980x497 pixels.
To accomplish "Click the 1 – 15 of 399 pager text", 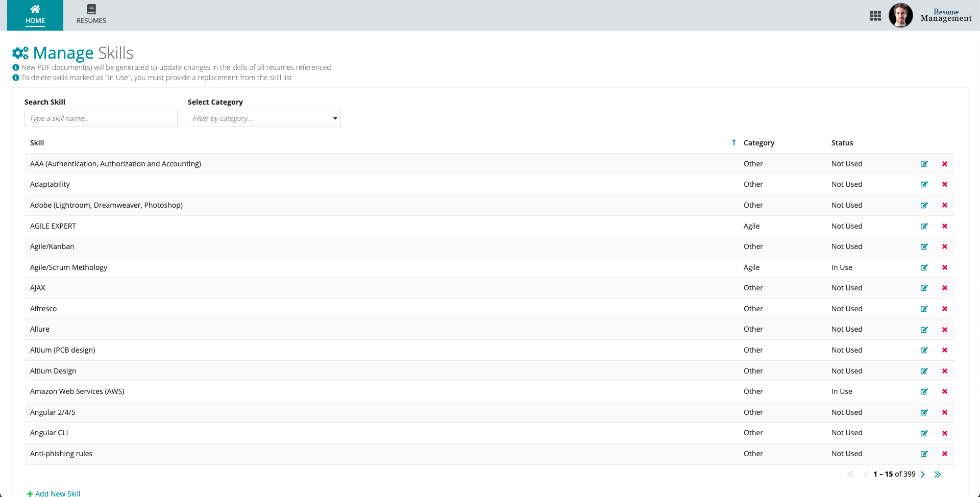I will pos(894,474).
